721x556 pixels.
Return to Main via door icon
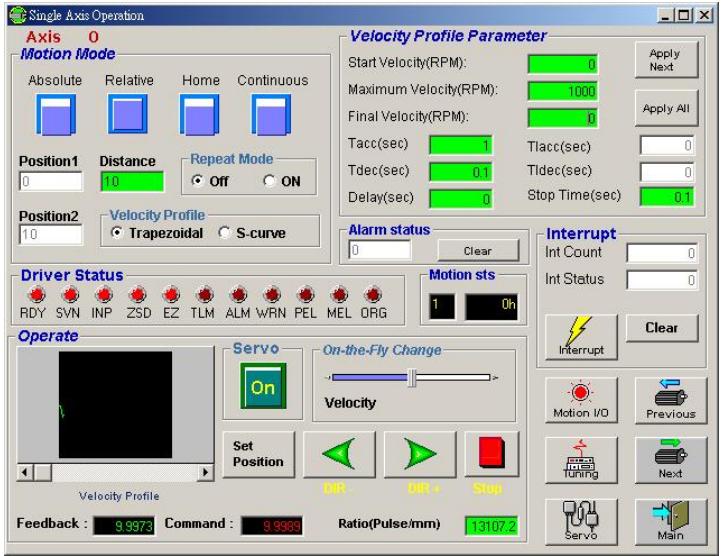pos(671,522)
